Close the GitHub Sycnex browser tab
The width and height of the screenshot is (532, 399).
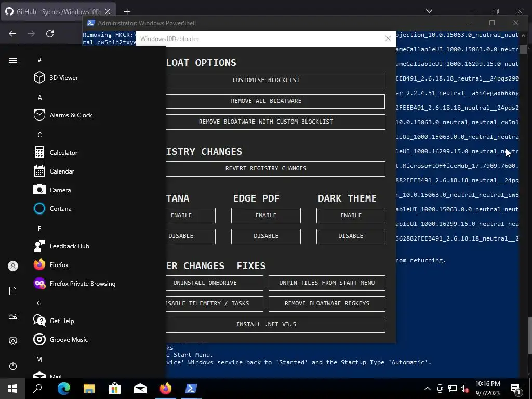(108, 11)
